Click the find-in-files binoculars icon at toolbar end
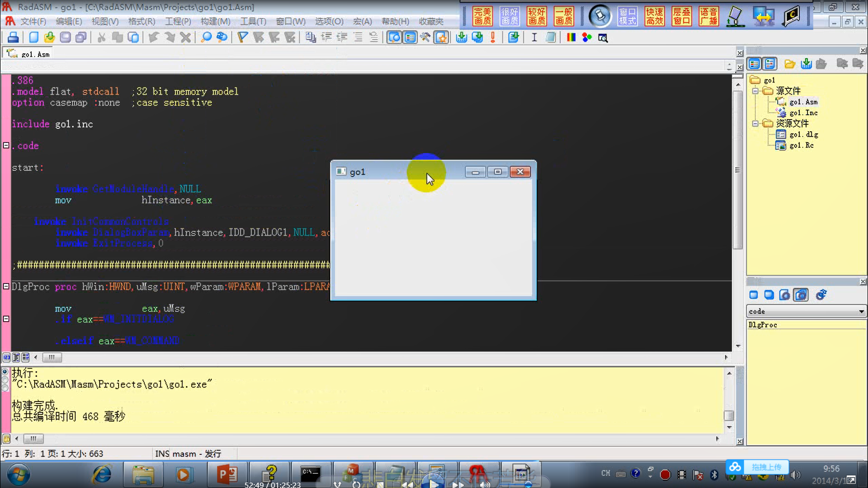Screen dimensions: 868x488 (x=603, y=38)
